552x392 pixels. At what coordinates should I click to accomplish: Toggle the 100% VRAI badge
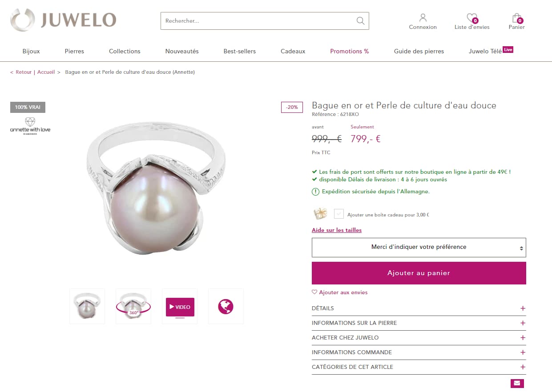28,107
